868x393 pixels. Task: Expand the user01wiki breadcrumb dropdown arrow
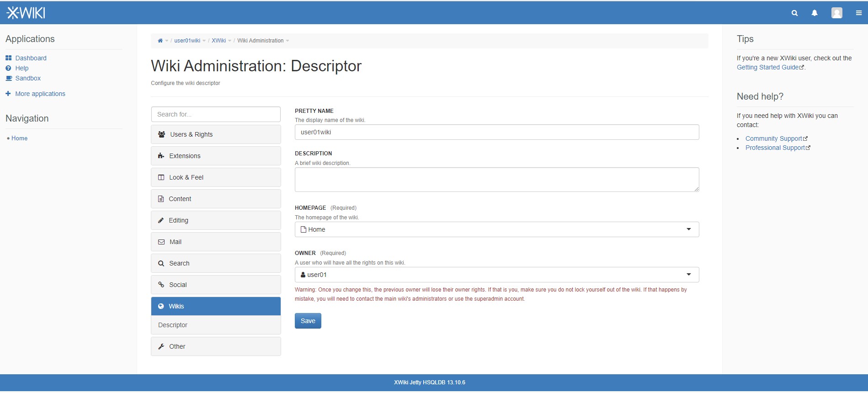(x=204, y=41)
